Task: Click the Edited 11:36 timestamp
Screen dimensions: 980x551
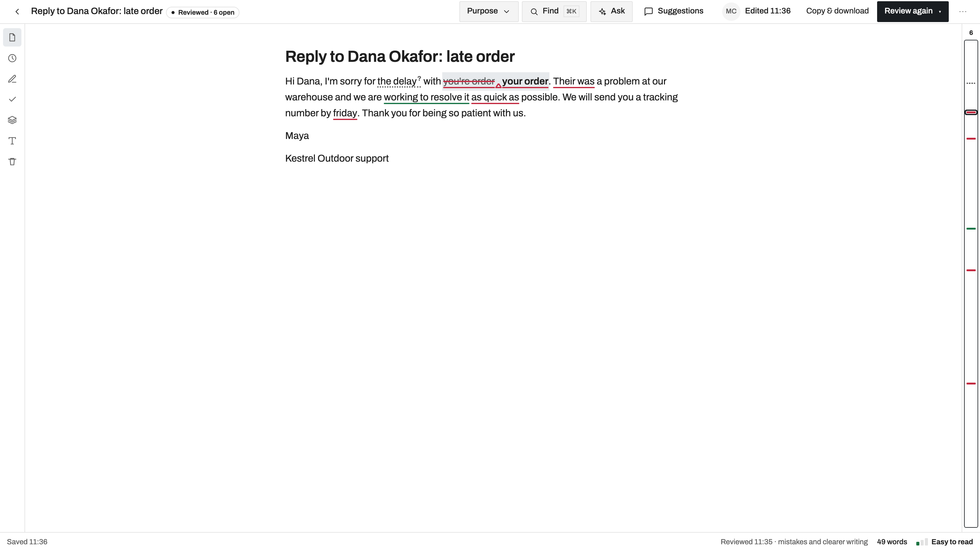Action: point(767,11)
